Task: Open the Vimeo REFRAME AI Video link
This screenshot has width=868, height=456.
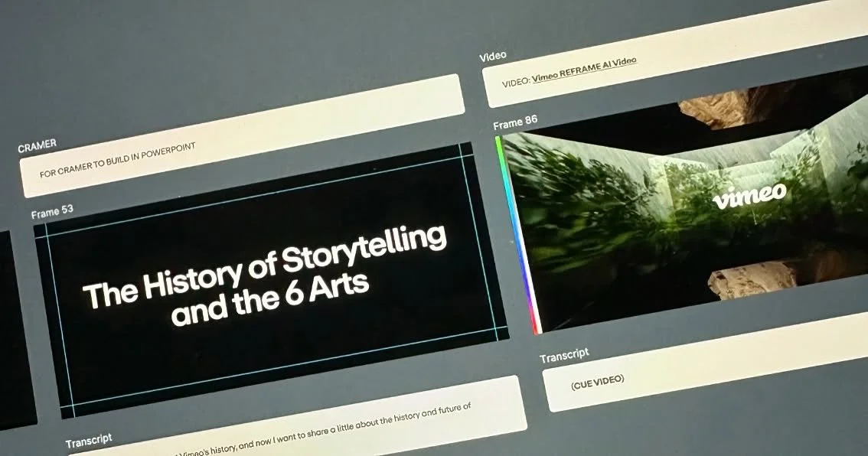Action: click(x=584, y=70)
